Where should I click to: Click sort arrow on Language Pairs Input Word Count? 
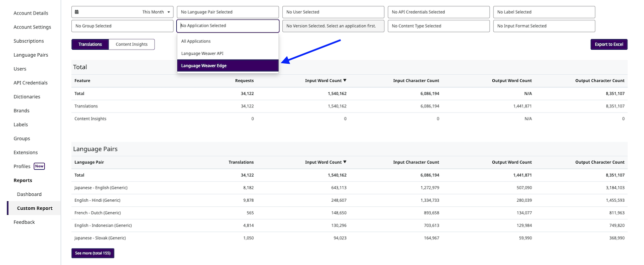345,163
